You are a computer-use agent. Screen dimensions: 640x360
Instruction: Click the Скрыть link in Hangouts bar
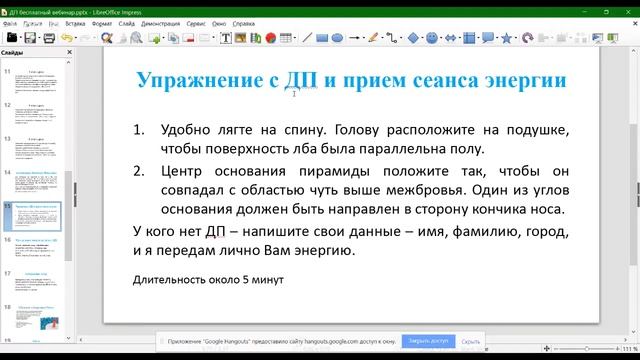click(471, 342)
